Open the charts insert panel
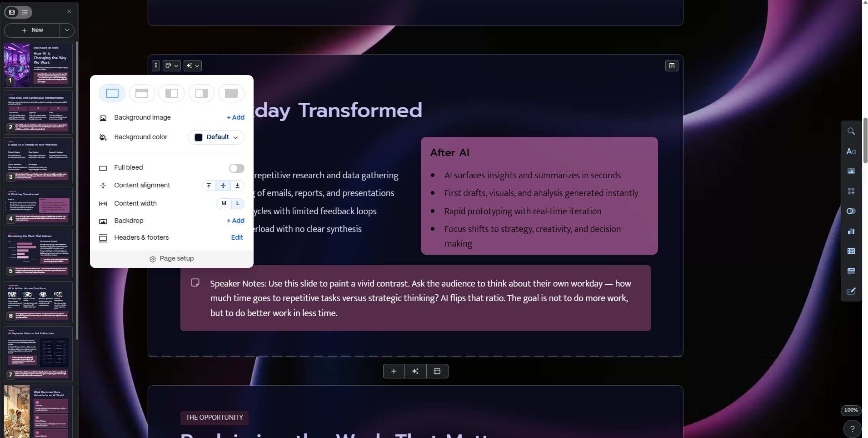 tap(851, 231)
